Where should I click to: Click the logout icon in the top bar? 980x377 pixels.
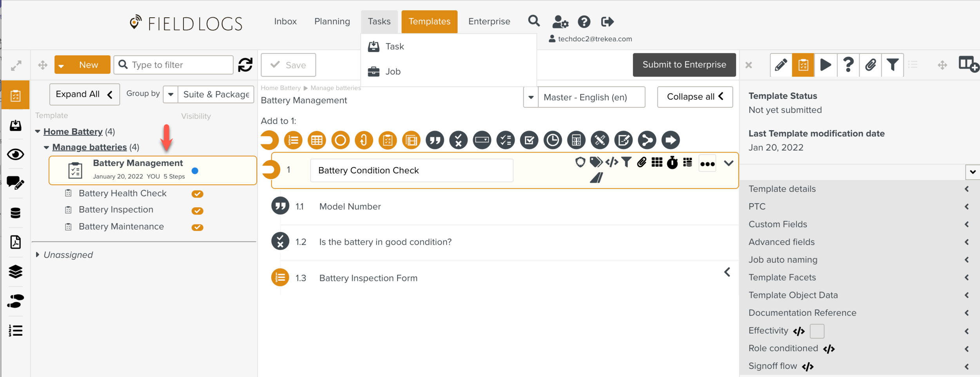coord(607,22)
